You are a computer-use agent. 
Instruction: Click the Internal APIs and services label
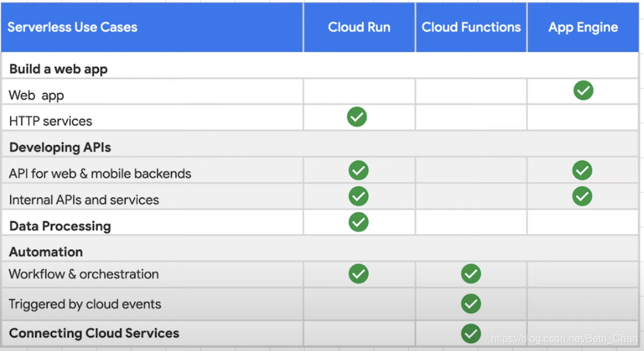pos(84,200)
